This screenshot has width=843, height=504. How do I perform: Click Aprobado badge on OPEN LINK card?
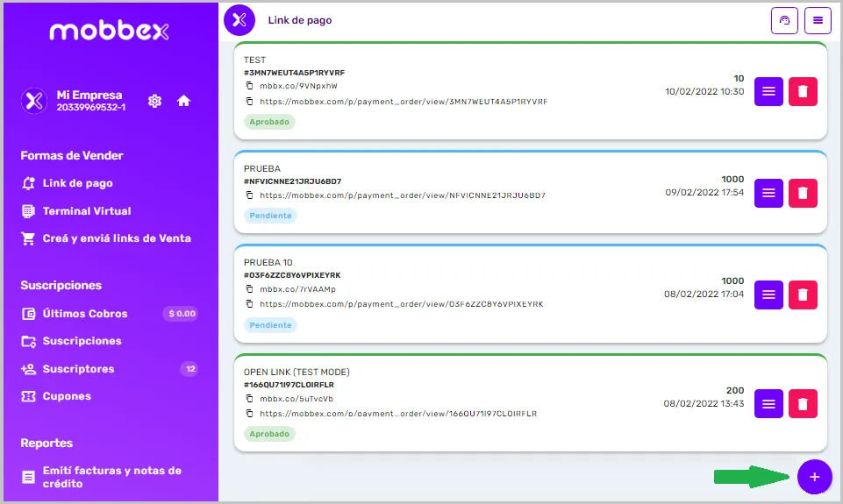[269, 434]
